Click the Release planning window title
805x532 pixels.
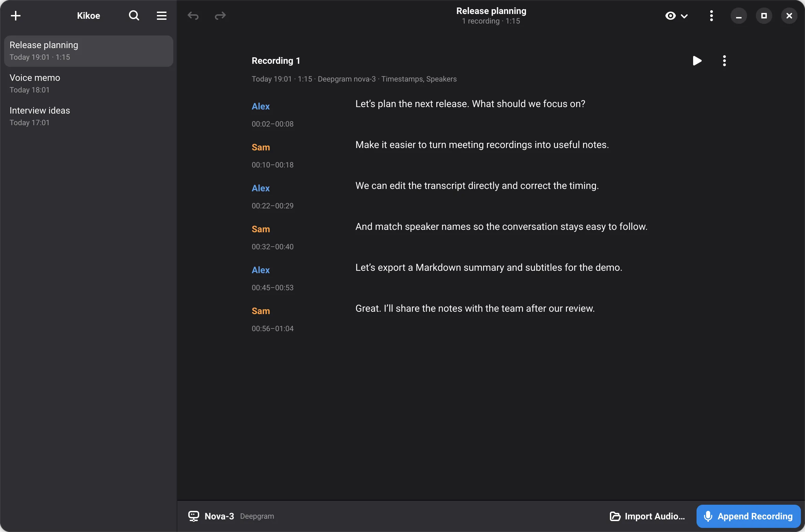click(x=491, y=11)
